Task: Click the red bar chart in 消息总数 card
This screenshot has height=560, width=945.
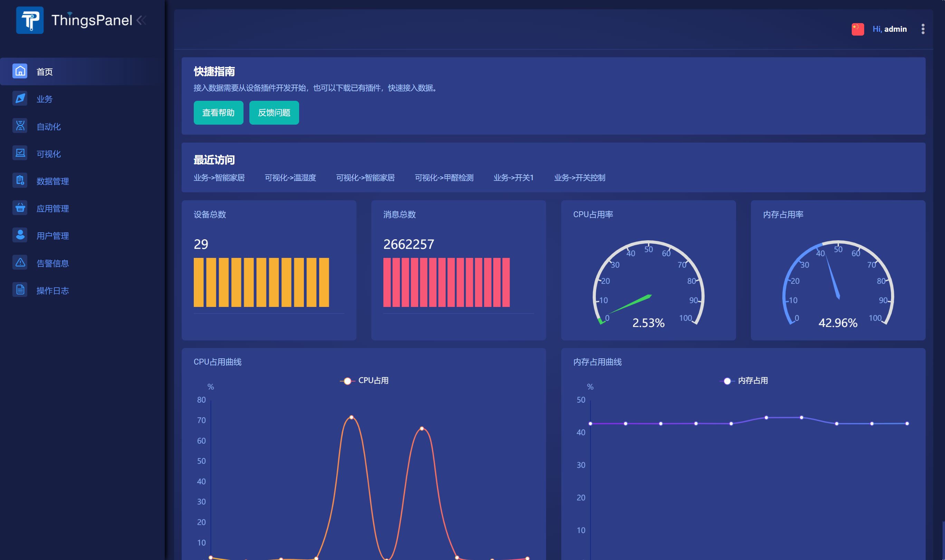Action: (x=447, y=282)
